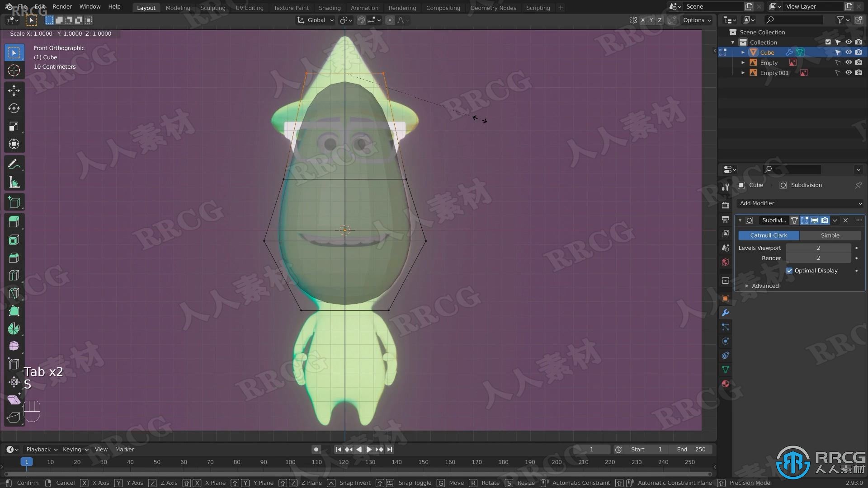Switch to Simple subdivision type

coord(830,235)
